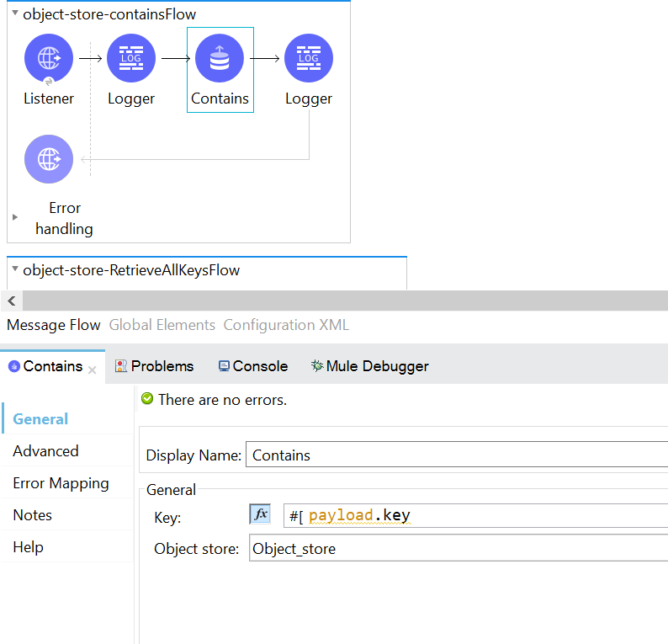Click the Listener HTTP globe icon

[49, 58]
